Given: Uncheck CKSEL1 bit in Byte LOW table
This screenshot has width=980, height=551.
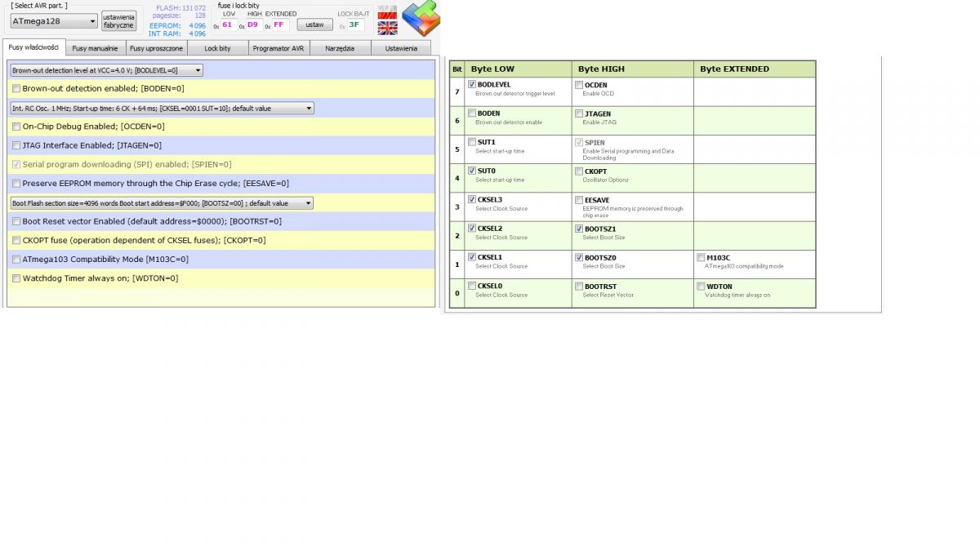Looking at the screenshot, I should 472,257.
